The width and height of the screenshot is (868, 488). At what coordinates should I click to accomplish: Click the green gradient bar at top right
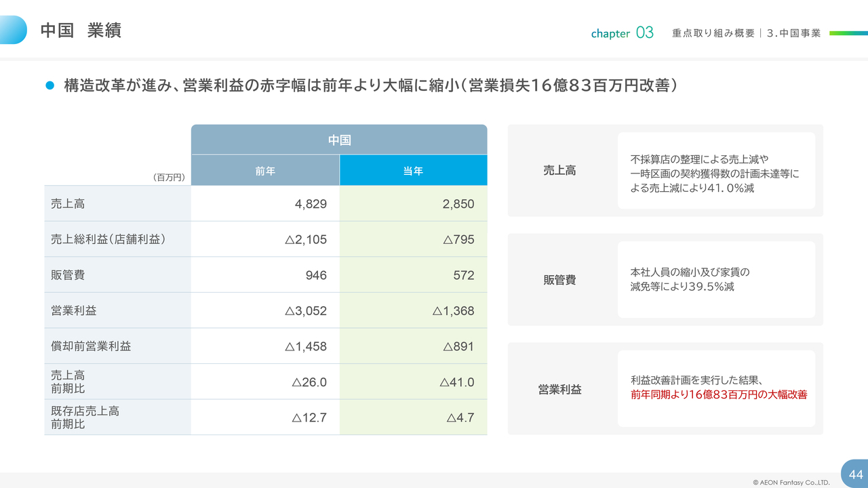[x=848, y=33]
